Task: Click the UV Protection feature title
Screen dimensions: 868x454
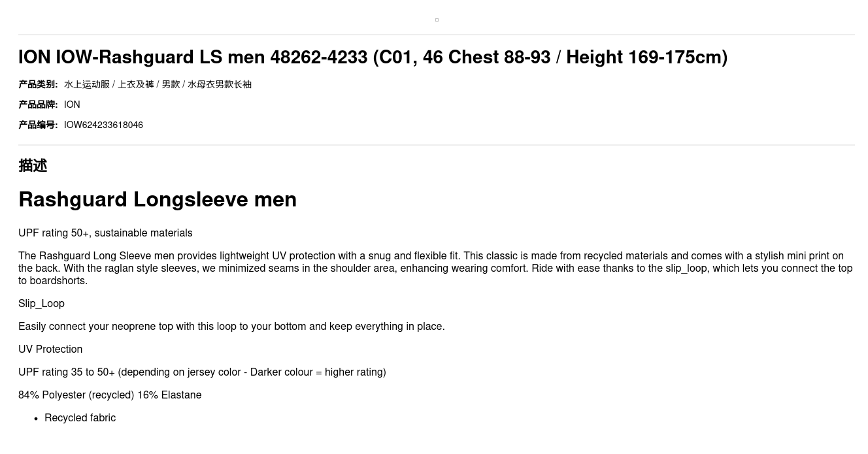Action: click(x=50, y=349)
